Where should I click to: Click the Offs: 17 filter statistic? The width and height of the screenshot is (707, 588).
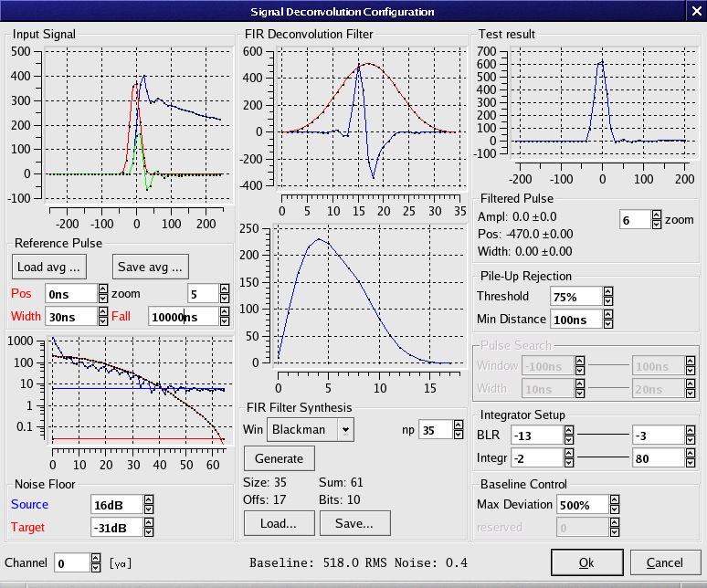(x=264, y=499)
